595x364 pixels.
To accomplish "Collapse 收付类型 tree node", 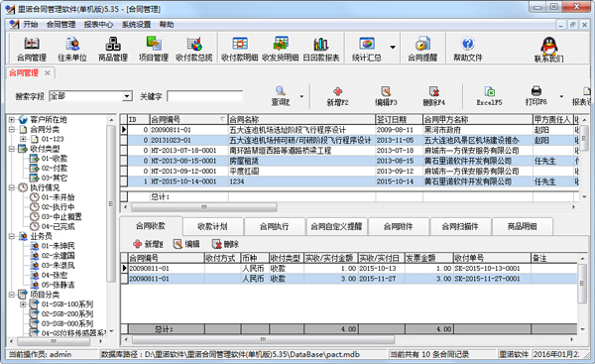I will pos(12,149).
